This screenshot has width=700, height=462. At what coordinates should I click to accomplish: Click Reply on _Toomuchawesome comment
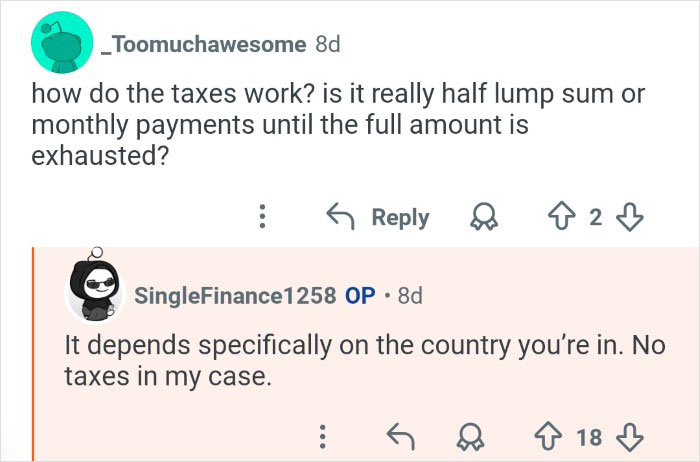click(x=379, y=217)
